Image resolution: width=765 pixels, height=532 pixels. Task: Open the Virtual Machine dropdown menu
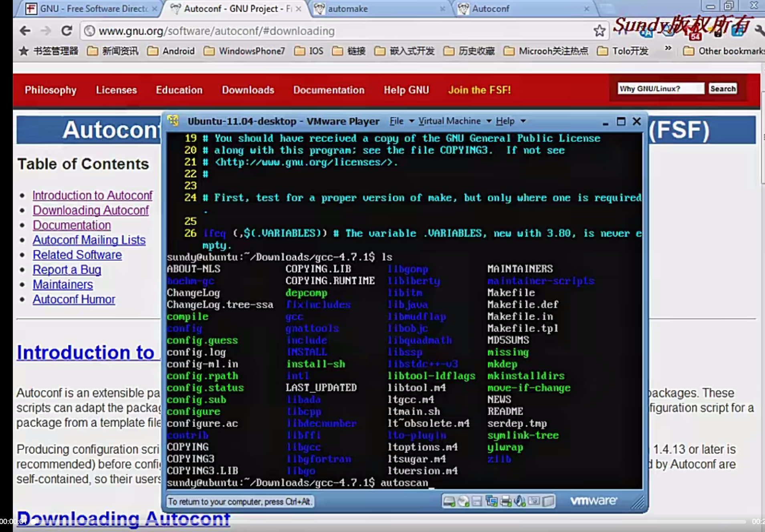pyautogui.click(x=455, y=121)
